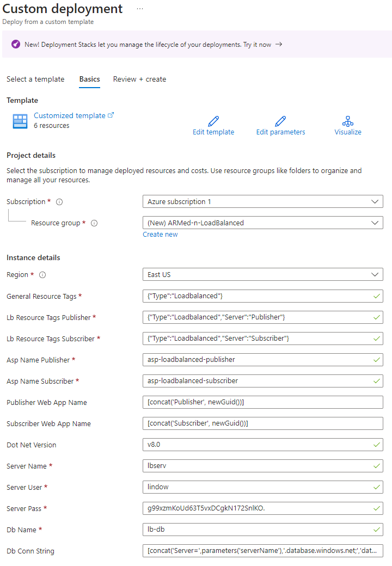Click the Visualize diagram icon

click(x=347, y=121)
